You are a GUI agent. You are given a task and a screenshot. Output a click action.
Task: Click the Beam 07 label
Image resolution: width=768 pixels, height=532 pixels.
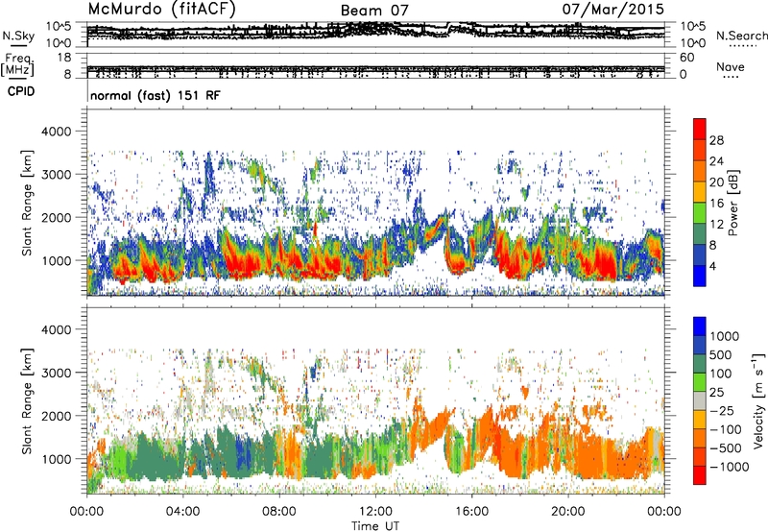374,11
